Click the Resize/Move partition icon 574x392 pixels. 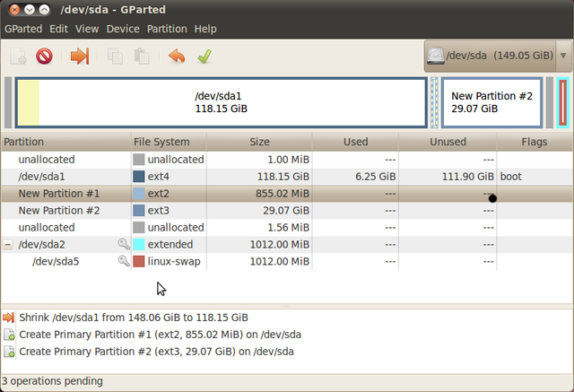pos(80,57)
